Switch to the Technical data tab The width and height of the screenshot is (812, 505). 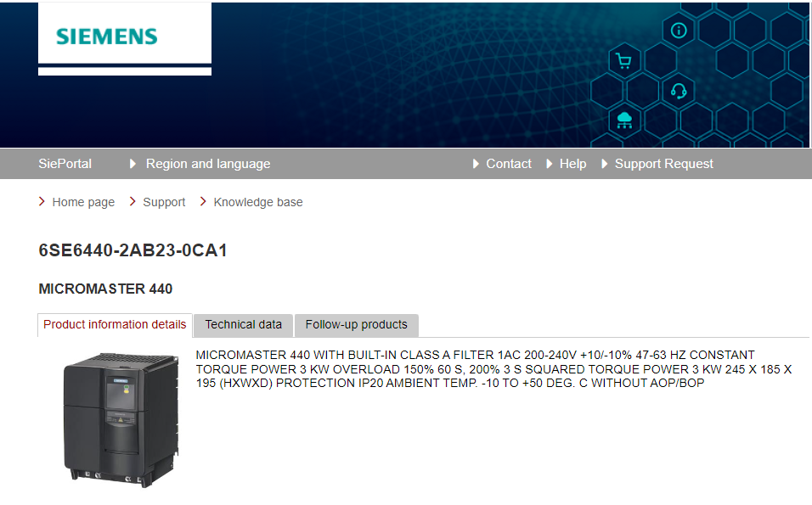[244, 325]
